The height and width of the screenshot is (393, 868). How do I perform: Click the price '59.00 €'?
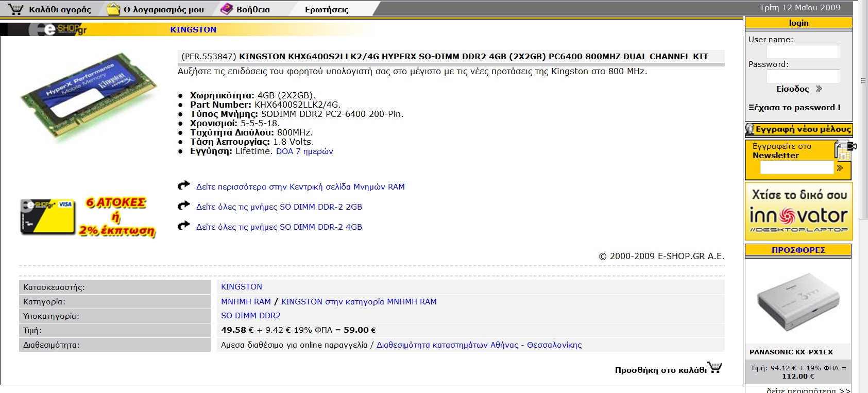(x=360, y=330)
